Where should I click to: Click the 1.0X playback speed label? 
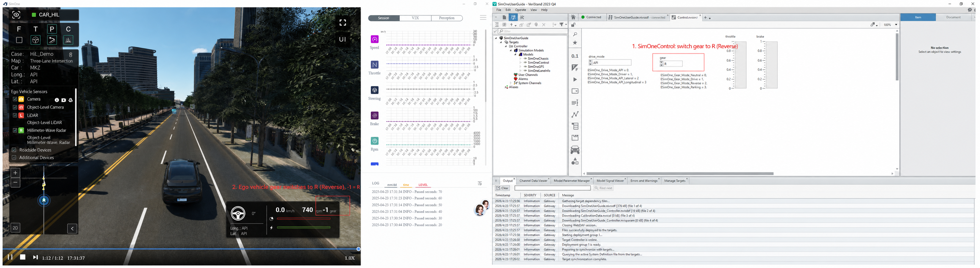[x=350, y=258]
